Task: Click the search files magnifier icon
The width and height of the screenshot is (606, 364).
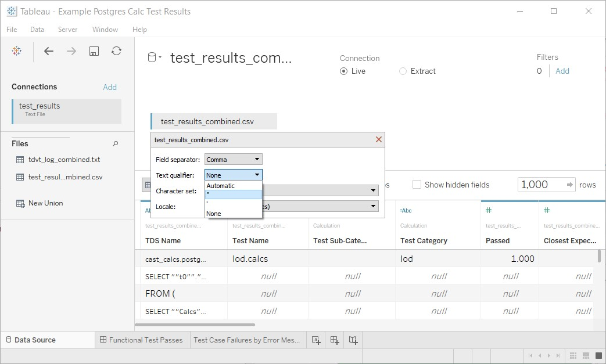Action: coord(115,143)
